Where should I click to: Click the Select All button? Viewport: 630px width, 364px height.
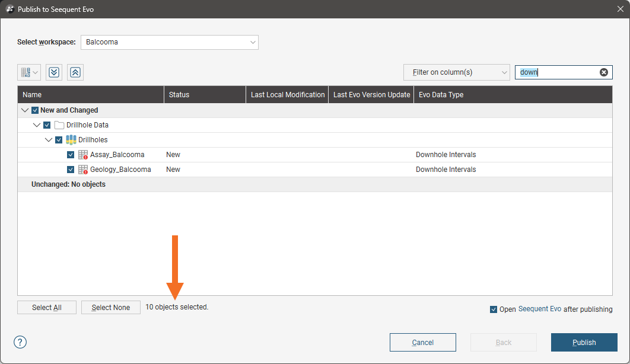click(47, 308)
